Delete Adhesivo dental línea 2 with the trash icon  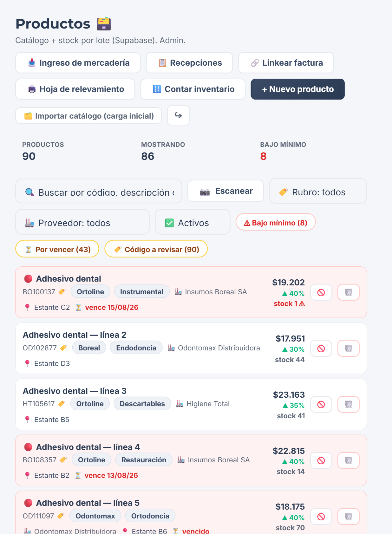click(x=349, y=348)
